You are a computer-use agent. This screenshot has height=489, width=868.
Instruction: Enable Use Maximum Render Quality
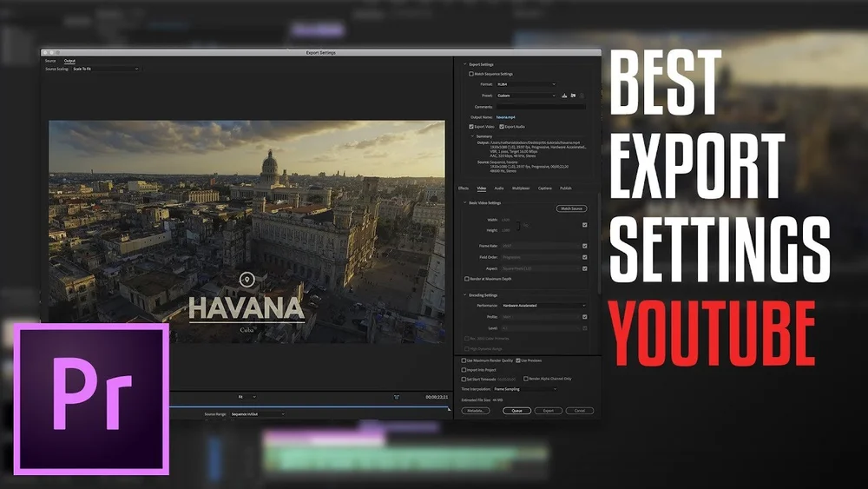click(464, 360)
